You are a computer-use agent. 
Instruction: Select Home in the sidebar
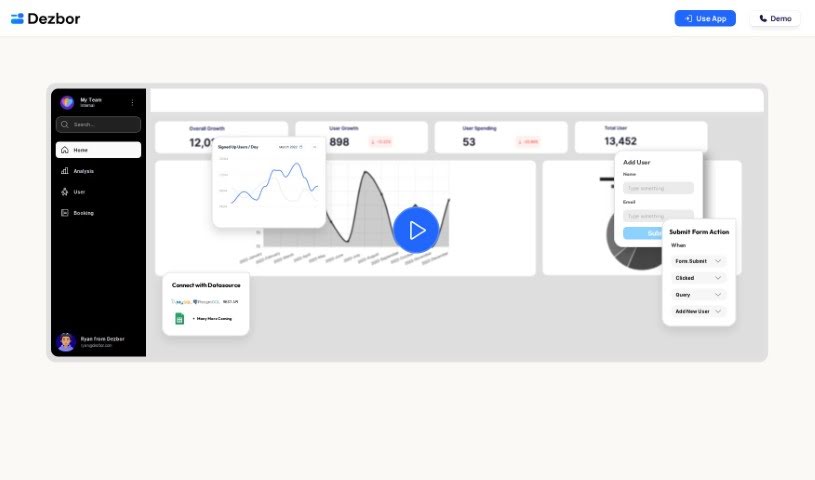click(x=98, y=150)
